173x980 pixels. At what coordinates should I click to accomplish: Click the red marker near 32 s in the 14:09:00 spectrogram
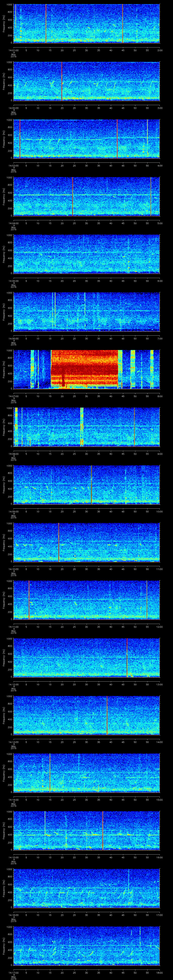(91, 485)
